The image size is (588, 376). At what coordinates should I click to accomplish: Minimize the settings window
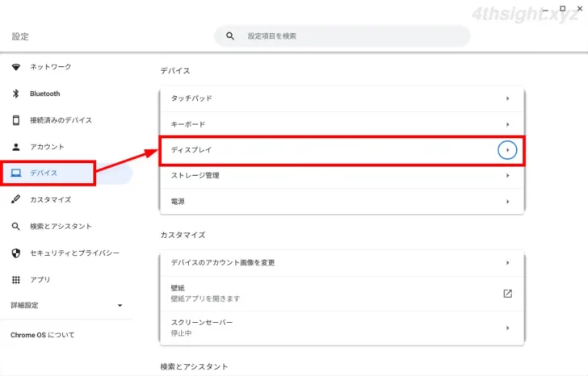(546, 9)
